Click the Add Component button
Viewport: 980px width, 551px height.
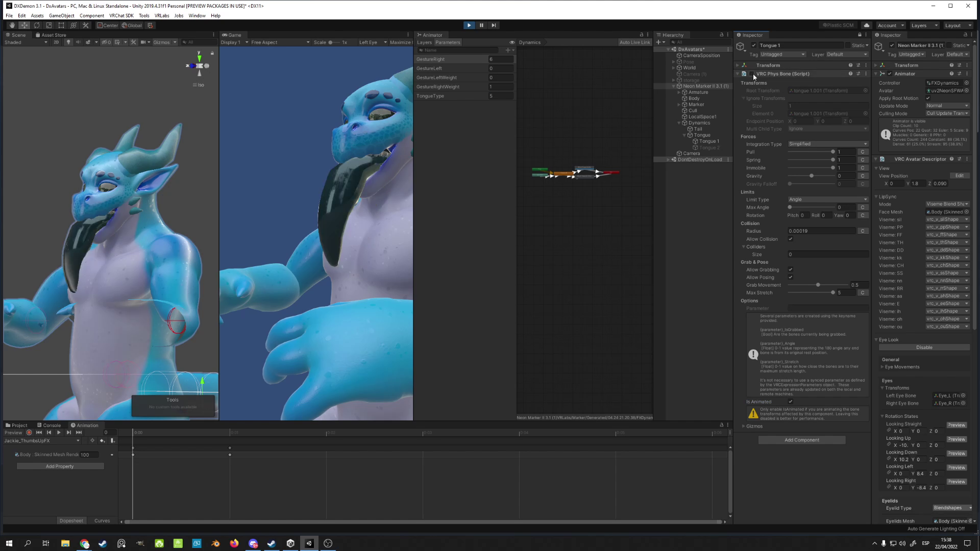click(802, 440)
